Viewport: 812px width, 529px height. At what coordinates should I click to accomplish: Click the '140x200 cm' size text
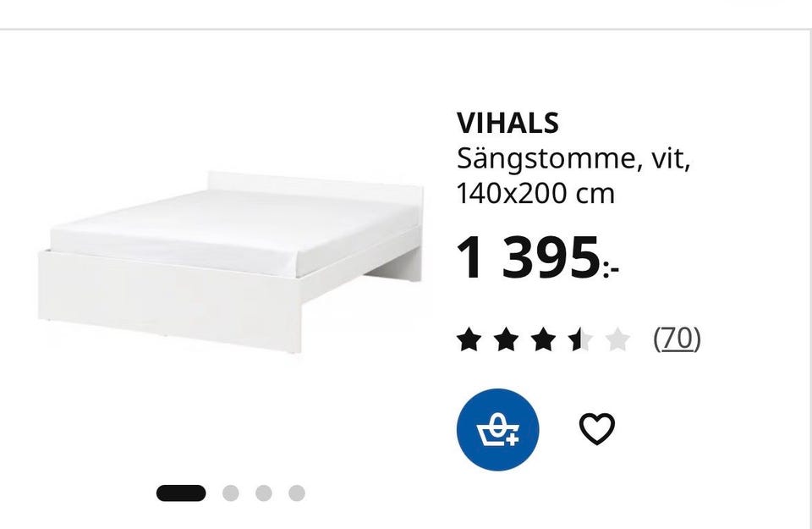(x=535, y=194)
